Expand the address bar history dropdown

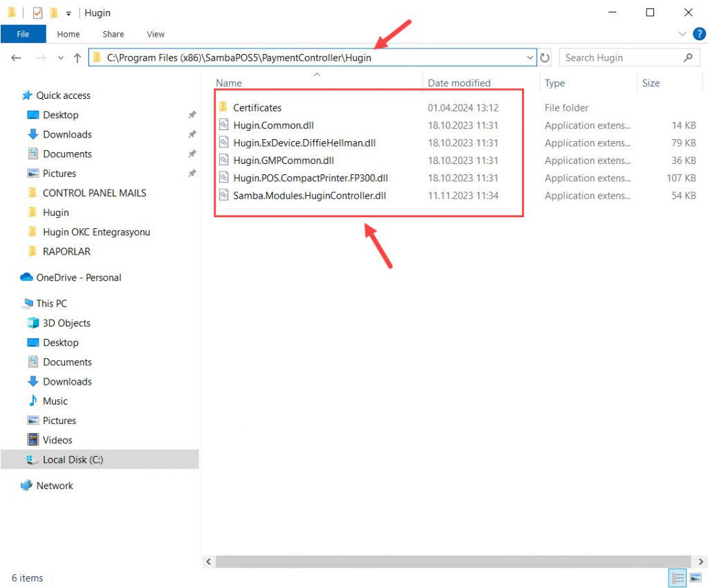click(x=530, y=58)
